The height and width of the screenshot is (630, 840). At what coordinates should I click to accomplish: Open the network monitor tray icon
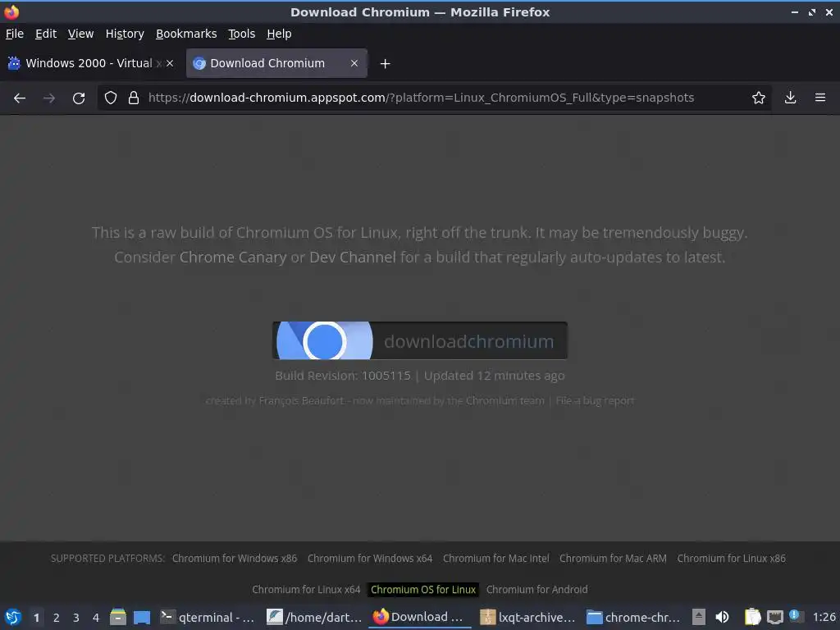[x=774, y=618]
